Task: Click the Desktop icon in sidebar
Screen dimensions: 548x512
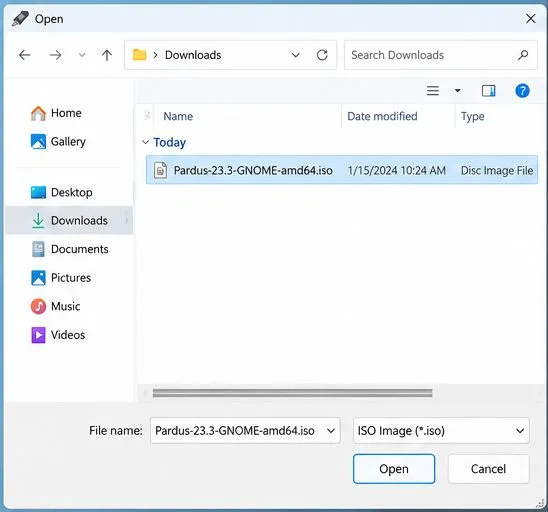Action: (x=38, y=192)
